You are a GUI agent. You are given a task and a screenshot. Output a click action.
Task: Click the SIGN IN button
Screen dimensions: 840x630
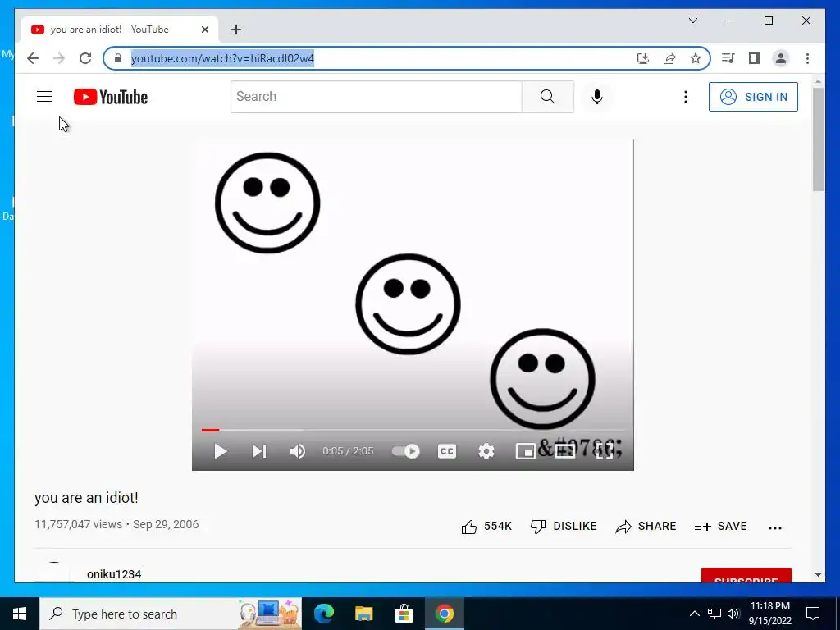(x=753, y=97)
